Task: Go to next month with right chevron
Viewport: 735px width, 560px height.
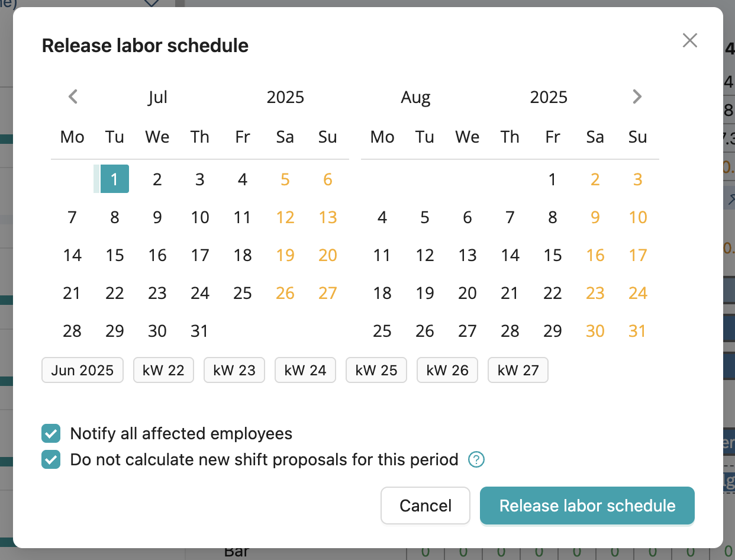Action: [x=637, y=96]
